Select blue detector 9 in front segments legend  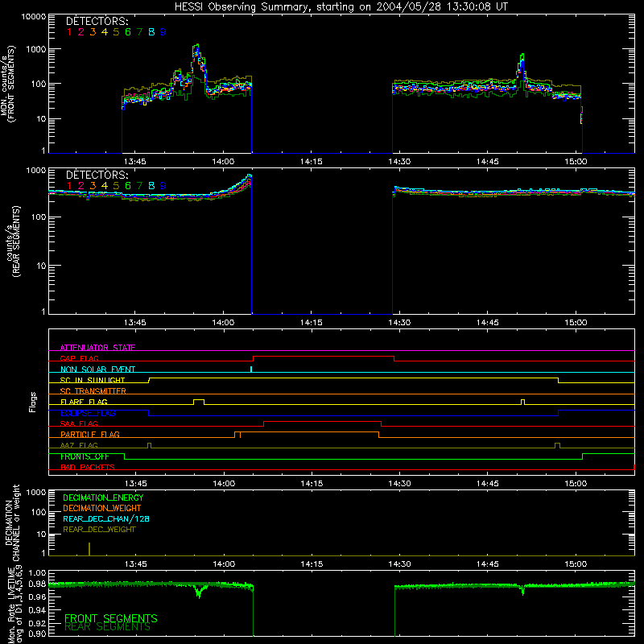163,32
